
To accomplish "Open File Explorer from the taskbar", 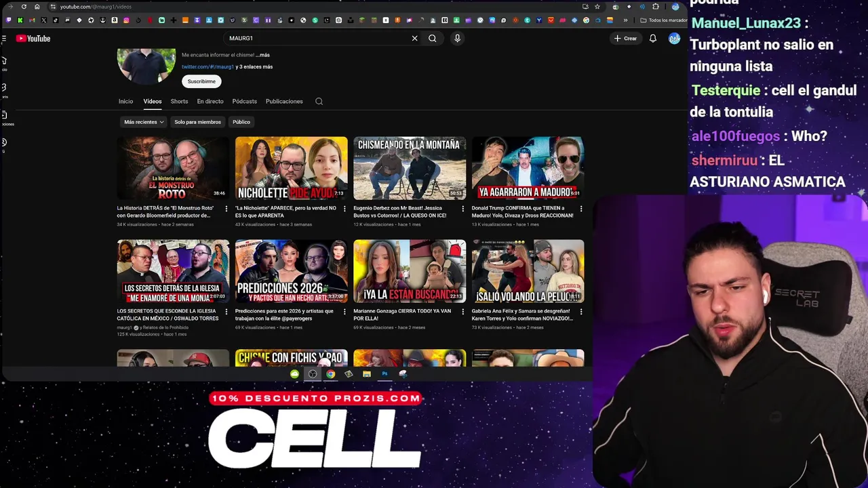I will click(366, 374).
